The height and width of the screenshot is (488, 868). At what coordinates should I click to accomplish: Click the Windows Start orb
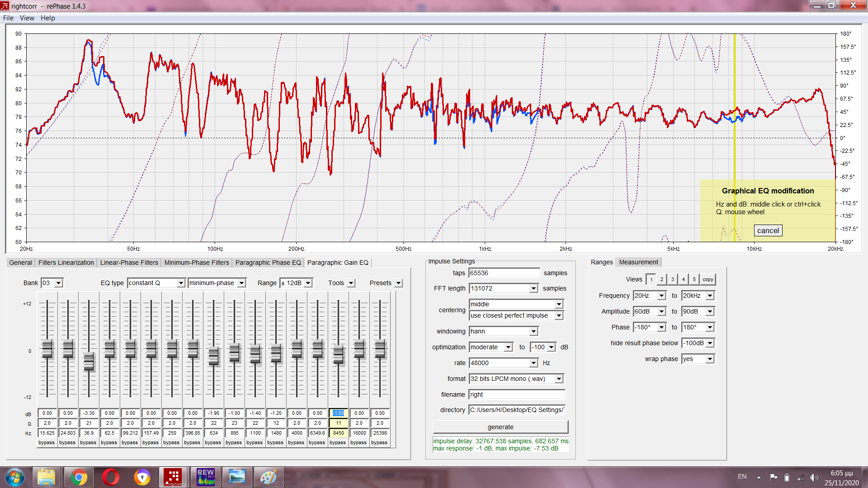click(x=15, y=477)
